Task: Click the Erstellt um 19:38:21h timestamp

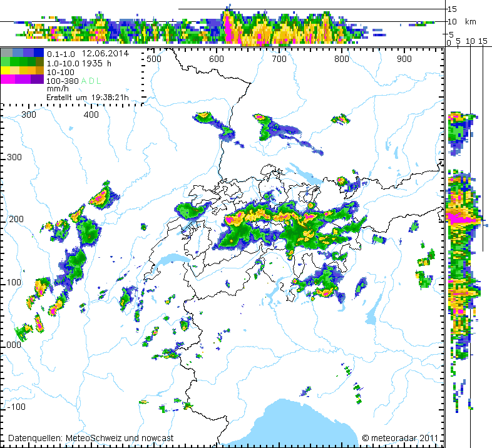Action: click(x=88, y=98)
